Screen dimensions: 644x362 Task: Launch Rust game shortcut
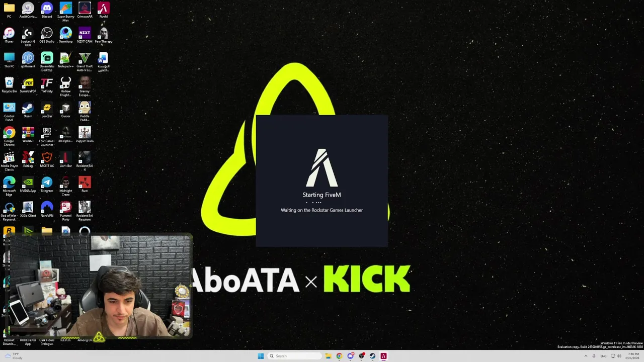[85, 185]
